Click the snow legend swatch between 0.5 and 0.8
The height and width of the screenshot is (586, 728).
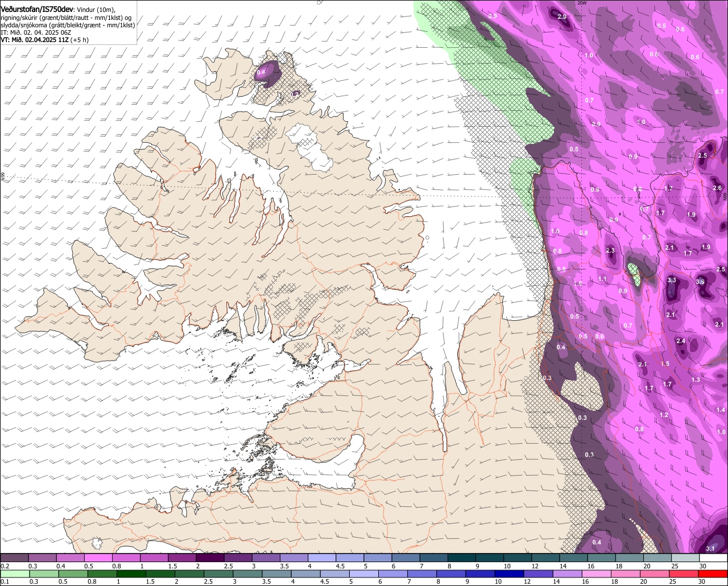98,558
